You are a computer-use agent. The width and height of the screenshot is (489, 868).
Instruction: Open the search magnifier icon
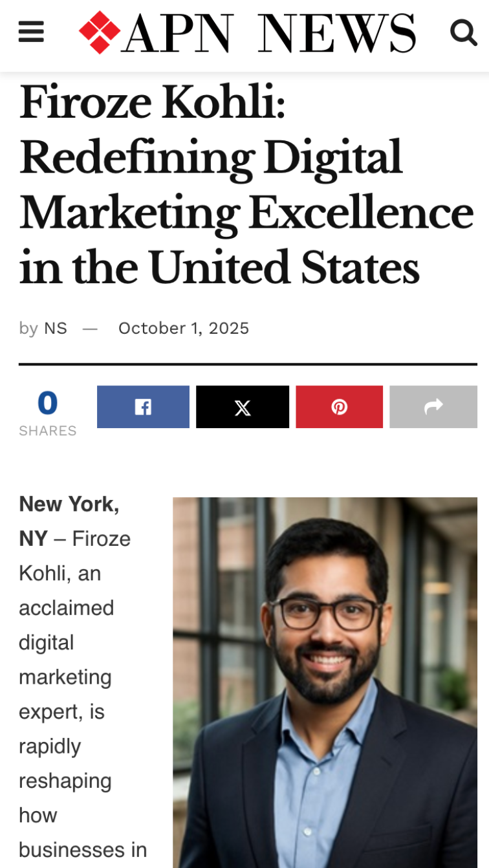[x=463, y=31]
